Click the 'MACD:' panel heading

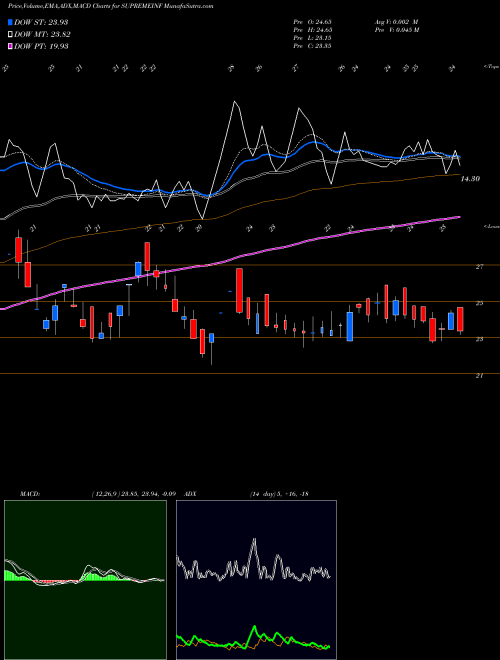[x=30, y=494]
